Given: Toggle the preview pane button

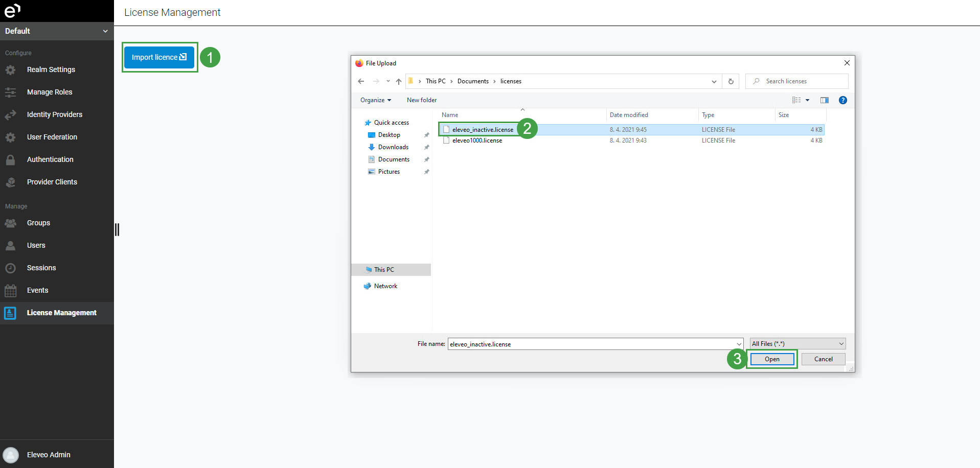Looking at the screenshot, I should click(824, 100).
